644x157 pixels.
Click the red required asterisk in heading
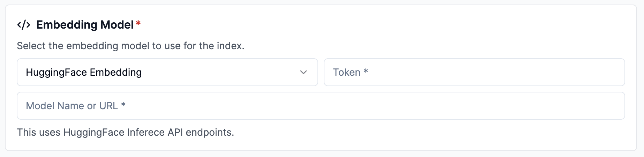click(x=138, y=23)
